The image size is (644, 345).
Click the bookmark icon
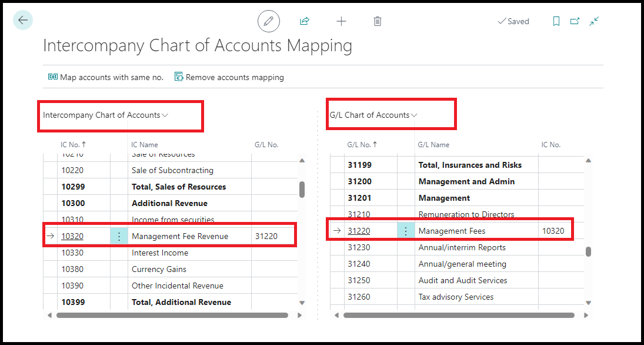[x=556, y=21]
